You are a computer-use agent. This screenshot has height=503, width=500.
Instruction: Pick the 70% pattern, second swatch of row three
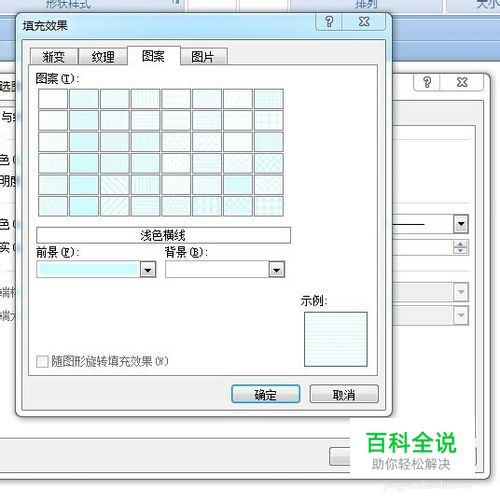tap(84, 142)
